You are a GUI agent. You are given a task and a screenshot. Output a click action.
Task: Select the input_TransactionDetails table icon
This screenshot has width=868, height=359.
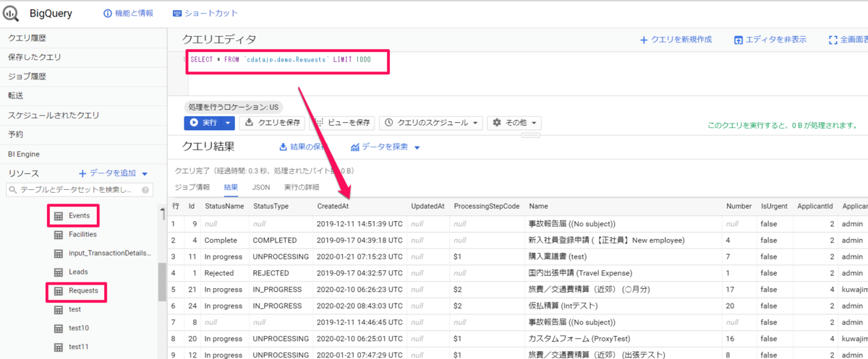[59, 253]
